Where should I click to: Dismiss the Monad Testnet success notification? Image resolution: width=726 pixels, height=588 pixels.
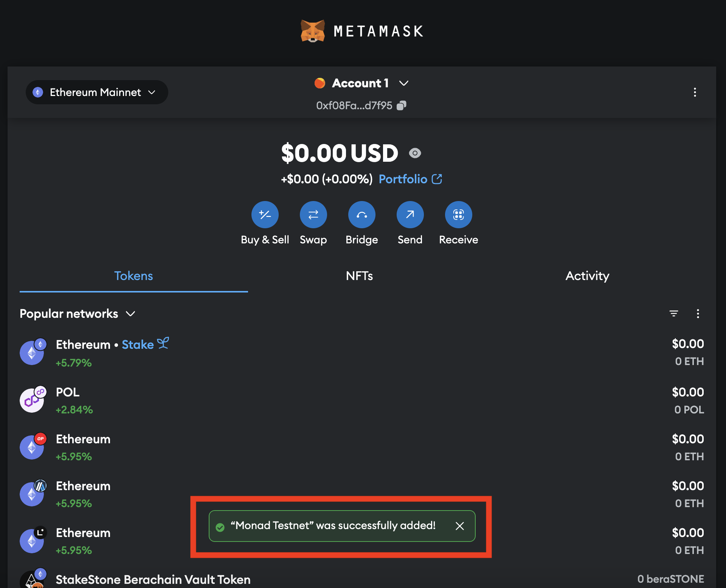click(460, 526)
